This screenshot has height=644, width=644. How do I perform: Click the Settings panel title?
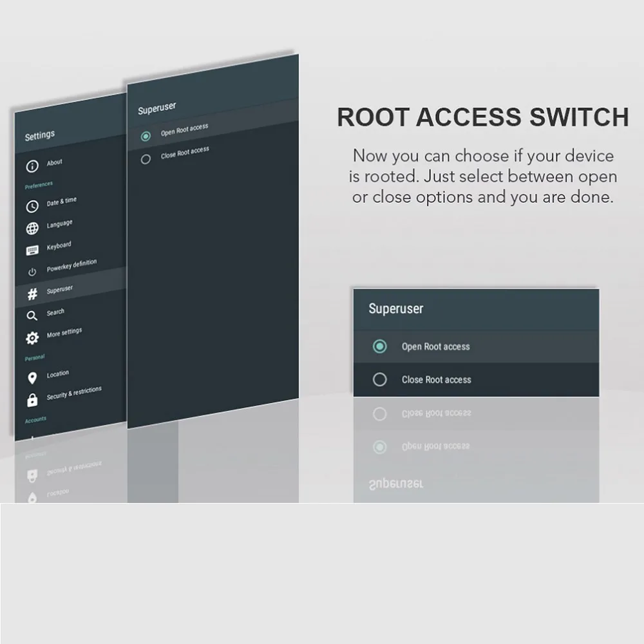point(39,135)
